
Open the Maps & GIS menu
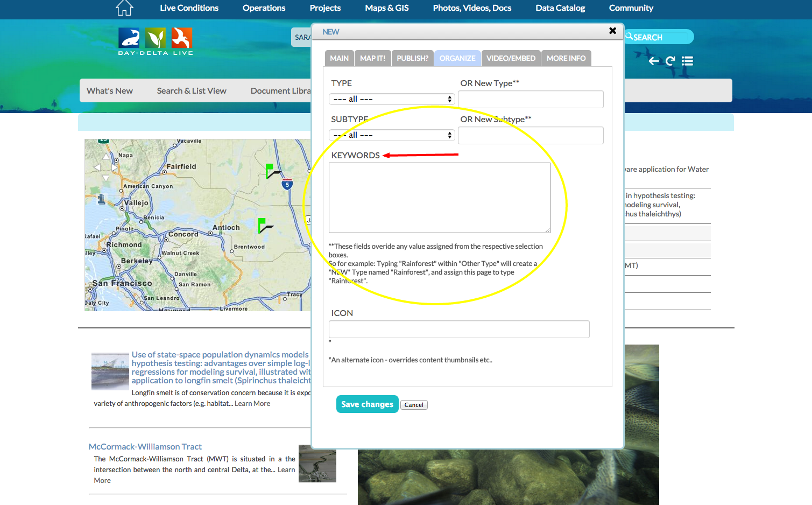(386, 8)
